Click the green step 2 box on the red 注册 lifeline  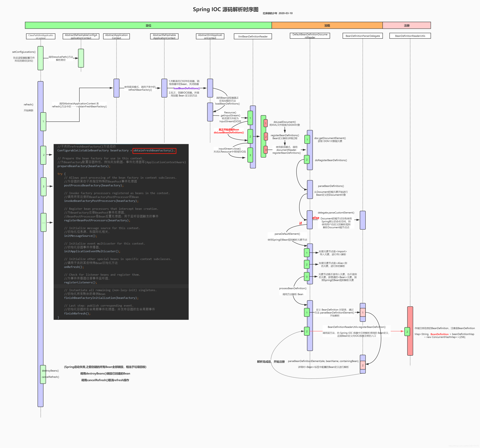tap(407, 332)
